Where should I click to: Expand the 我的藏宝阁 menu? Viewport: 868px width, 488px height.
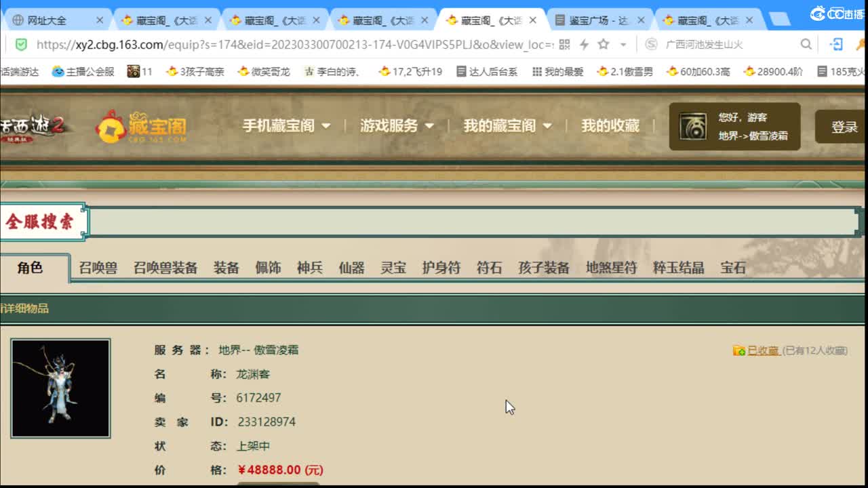click(507, 125)
